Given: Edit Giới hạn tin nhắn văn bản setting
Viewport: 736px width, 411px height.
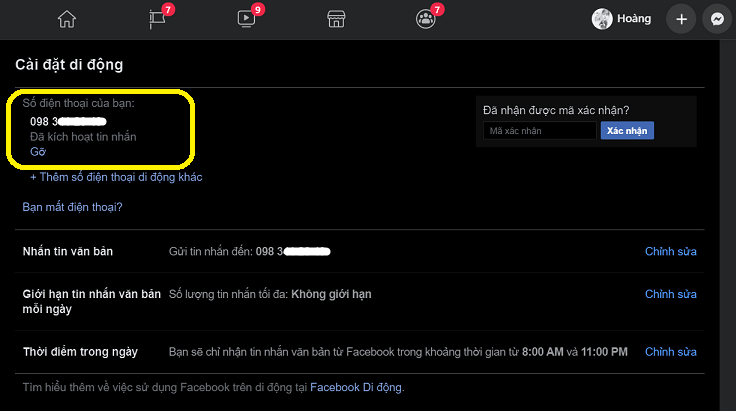Looking at the screenshot, I should (670, 294).
